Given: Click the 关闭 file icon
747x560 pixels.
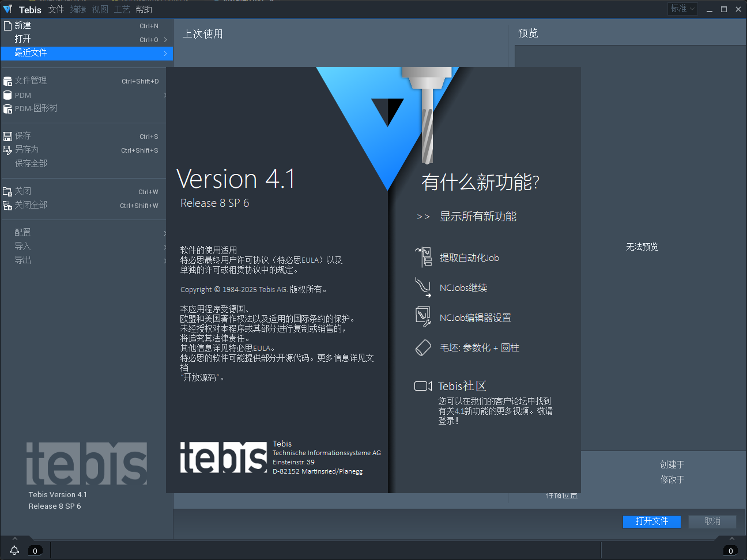Looking at the screenshot, I should [7, 192].
